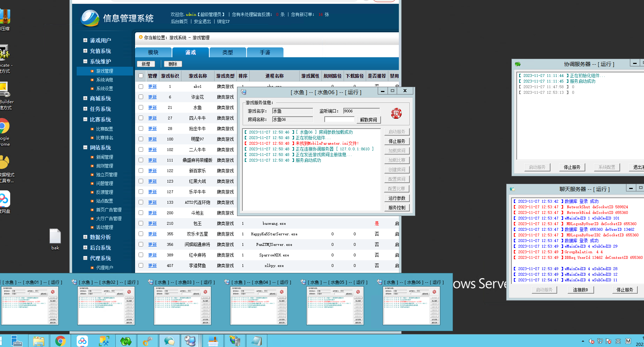644x347 pixels.
Task: Switch to the 手游 tab
Action: 265,52
